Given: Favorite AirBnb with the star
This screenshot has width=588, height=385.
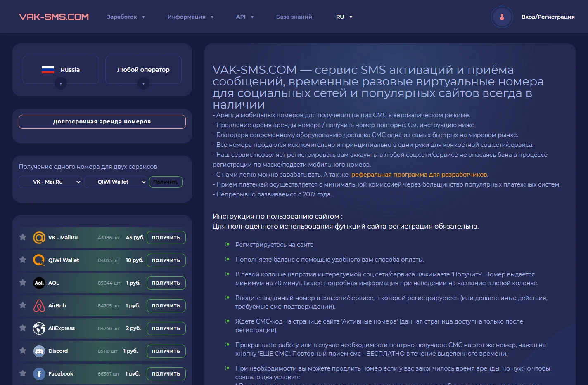Looking at the screenshot, I should [23, 305].
